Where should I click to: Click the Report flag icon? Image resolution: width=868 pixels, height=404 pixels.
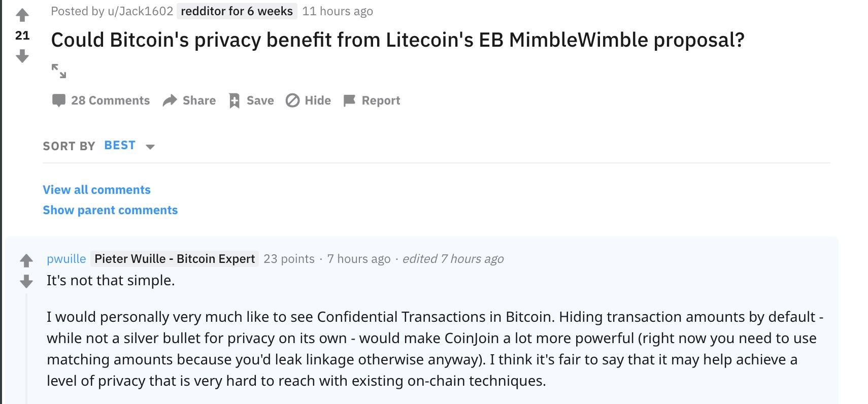tap(349, 100)
